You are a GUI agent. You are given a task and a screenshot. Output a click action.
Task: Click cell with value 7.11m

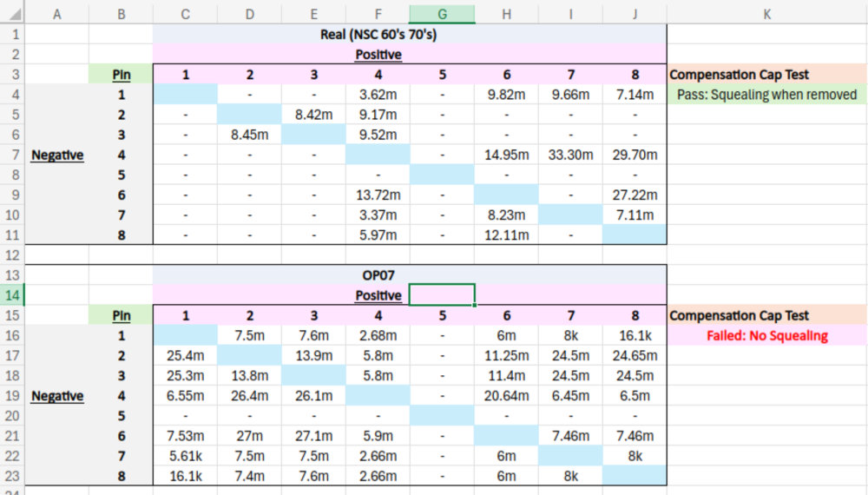[x=635, y=214]
